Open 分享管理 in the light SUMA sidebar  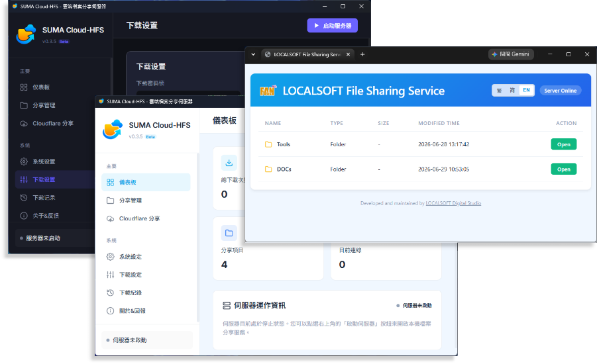[x=146, y=201]
